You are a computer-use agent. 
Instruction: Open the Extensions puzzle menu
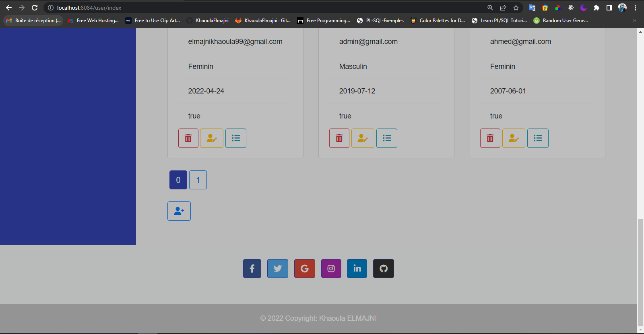597,8
